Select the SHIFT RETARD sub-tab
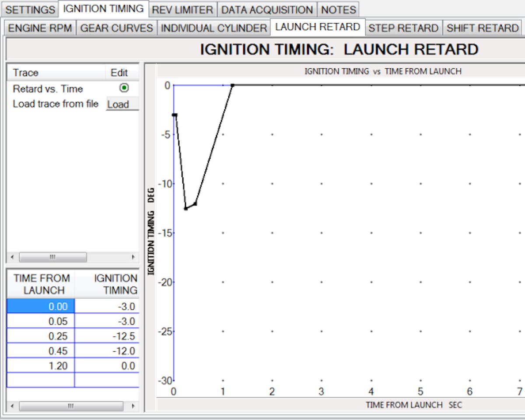The height and width of the screenshot is (420, 525). pos(482,28)
